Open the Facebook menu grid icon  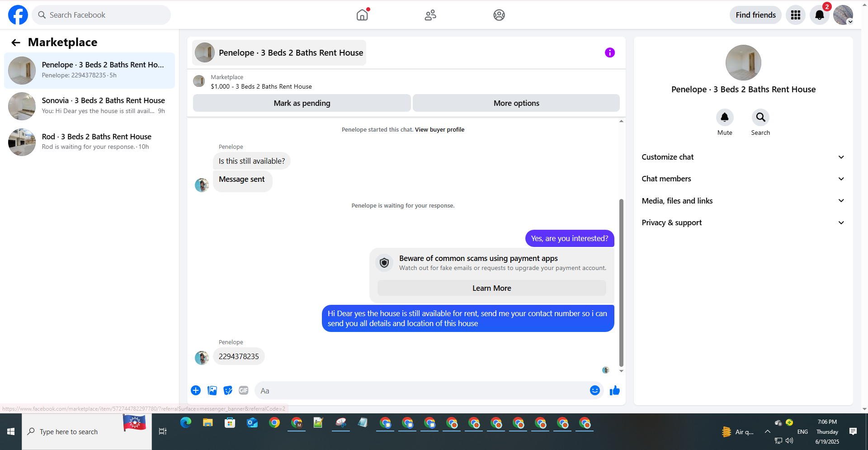pyautogui.click(x=796, y=15)
